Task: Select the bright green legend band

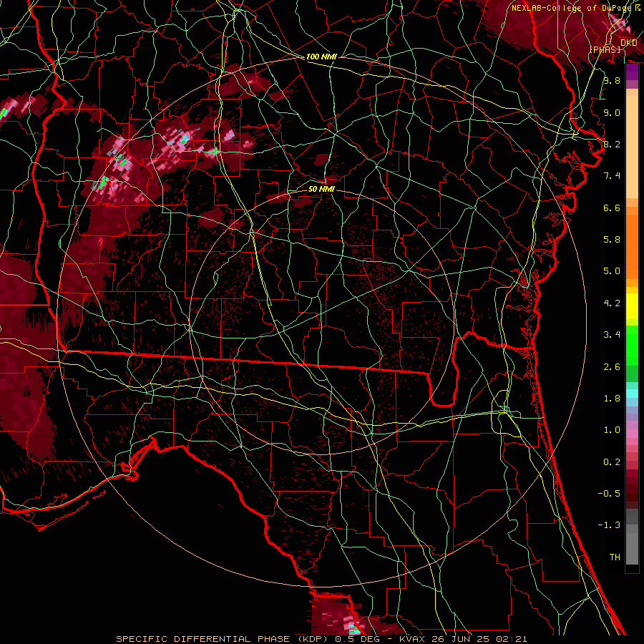Action: click(x=632, y=345)
